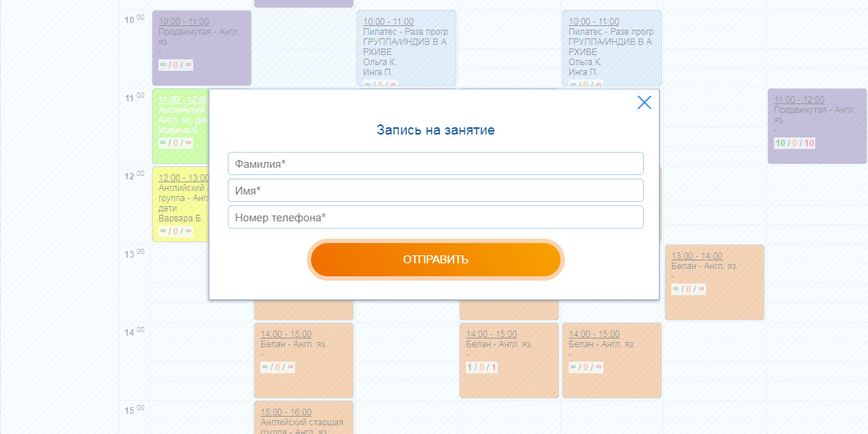Open the purple 10:00 Продвинутая event
Screen dimensions: 868x434
[x=201, y=48]
